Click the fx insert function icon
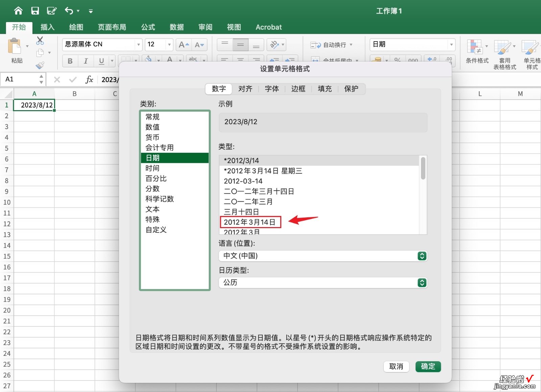Image resolution: width=541 pixels, height=392 pixels. 89,79
